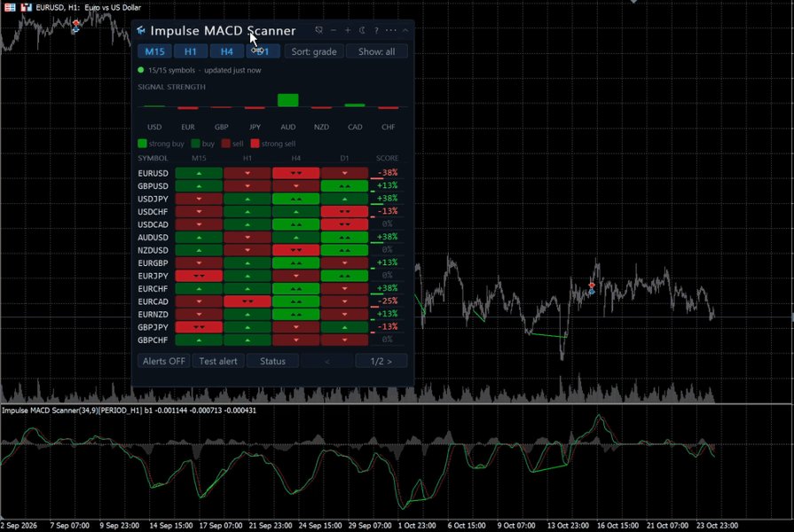
Task: Select the GBPUSD symbol row
Action: click(271, 186)
